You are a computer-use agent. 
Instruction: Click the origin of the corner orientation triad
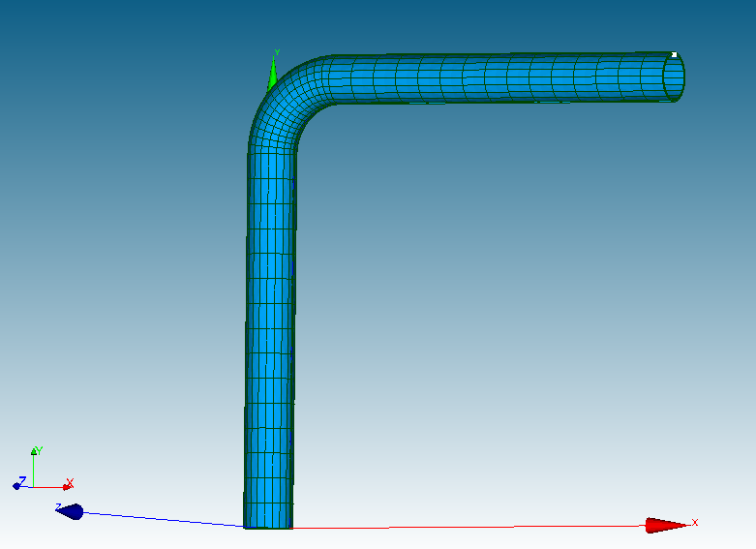coord(34,485)
